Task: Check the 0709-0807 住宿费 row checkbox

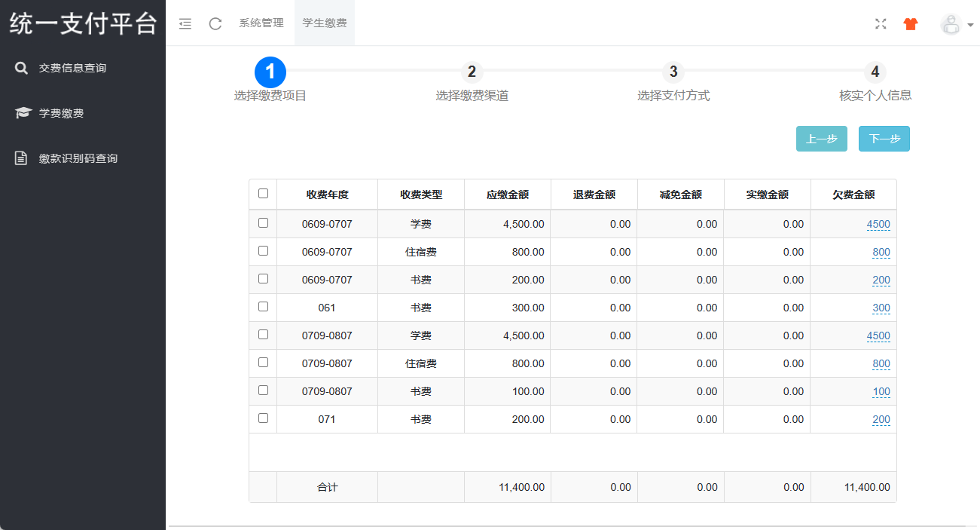Action: tap(263, 363)
